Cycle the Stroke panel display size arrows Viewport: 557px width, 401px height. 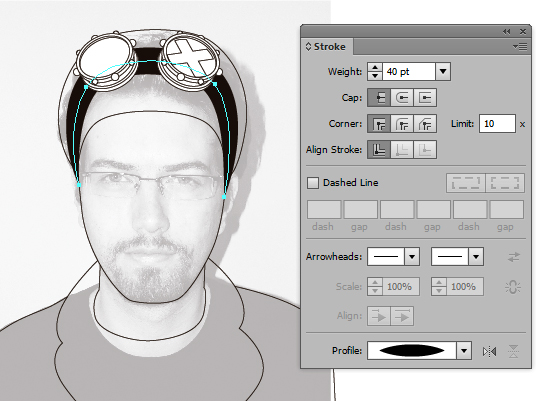(x=308, y=47)
